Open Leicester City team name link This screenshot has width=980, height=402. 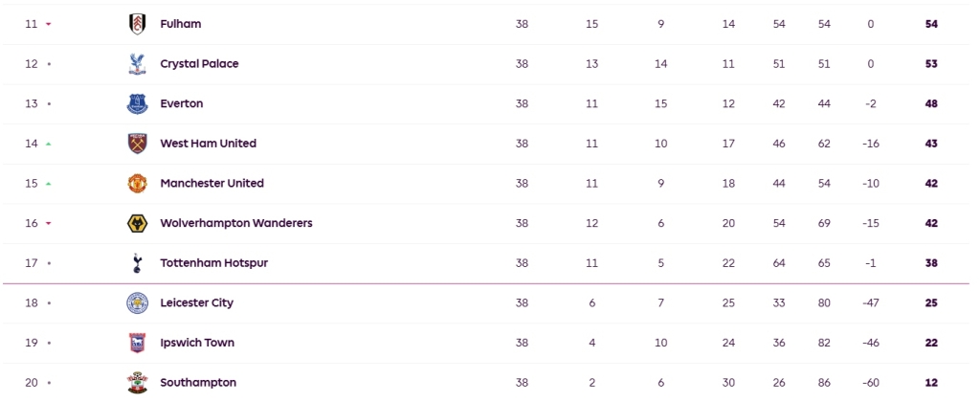(197, 303)
